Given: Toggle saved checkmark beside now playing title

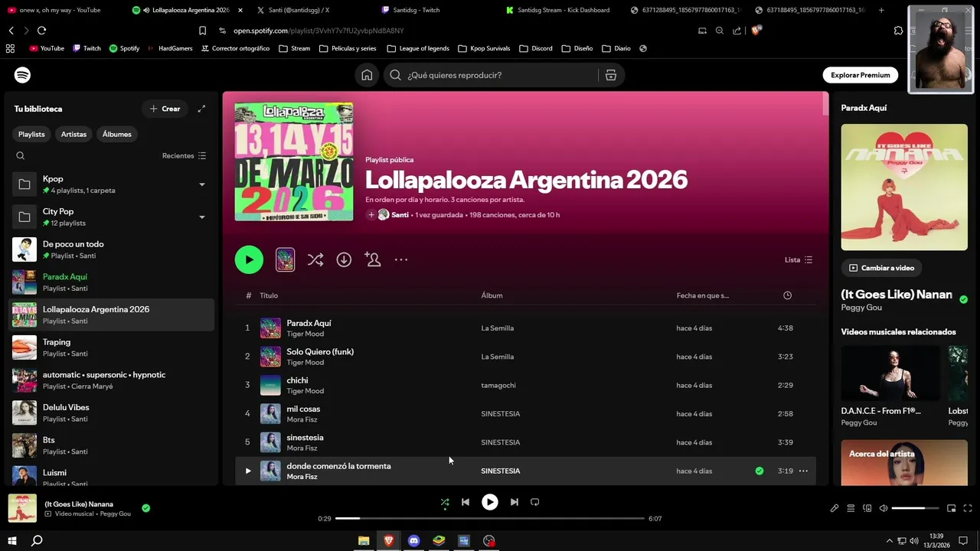Looking at the screenshot, I should click(145, 507).
